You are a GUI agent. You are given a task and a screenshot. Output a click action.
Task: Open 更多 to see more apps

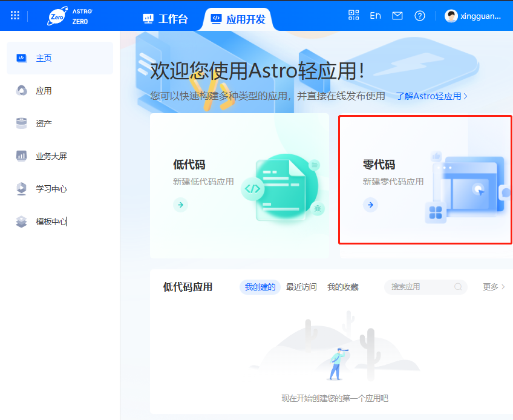click(494, 287)
